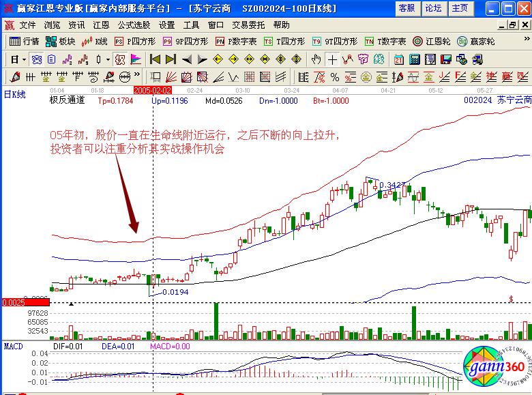Jump to first bar with skip-back arrow
The height and width of the screenshot is (395, 532).
pyautogui.click(x=155, y=59)
